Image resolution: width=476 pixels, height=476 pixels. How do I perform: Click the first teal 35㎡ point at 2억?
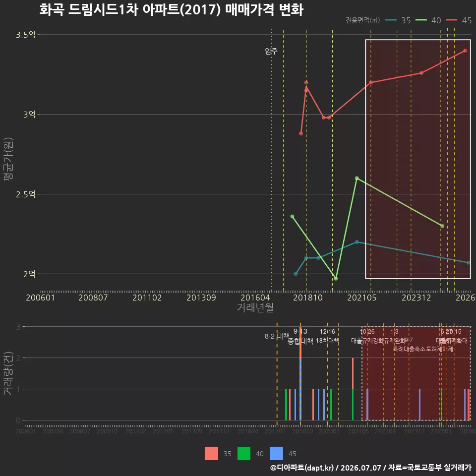[296, 274]
